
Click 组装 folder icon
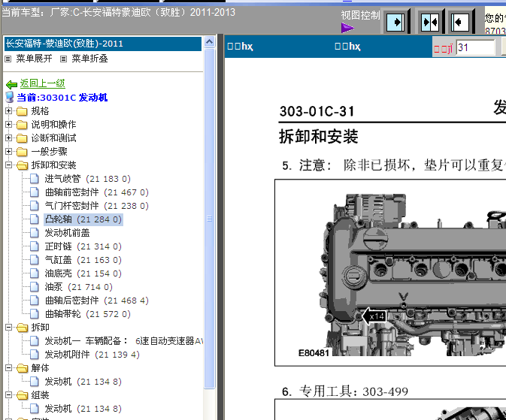click(23, 395)
